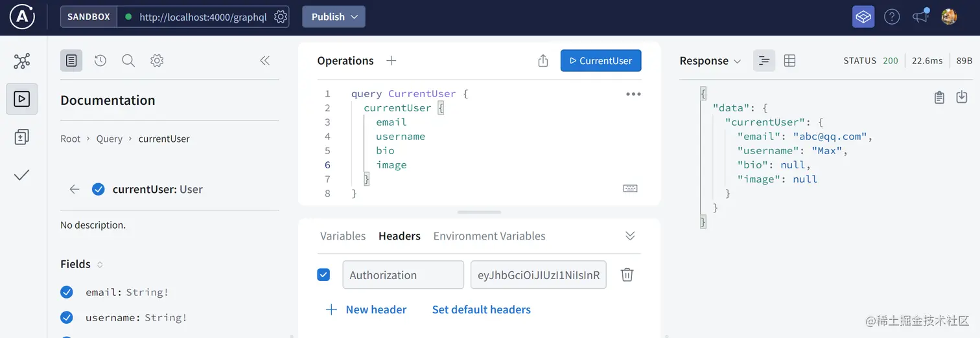The image size is (980, 338).
Task: Click "Max" username value in response
Action: (827, 151)
